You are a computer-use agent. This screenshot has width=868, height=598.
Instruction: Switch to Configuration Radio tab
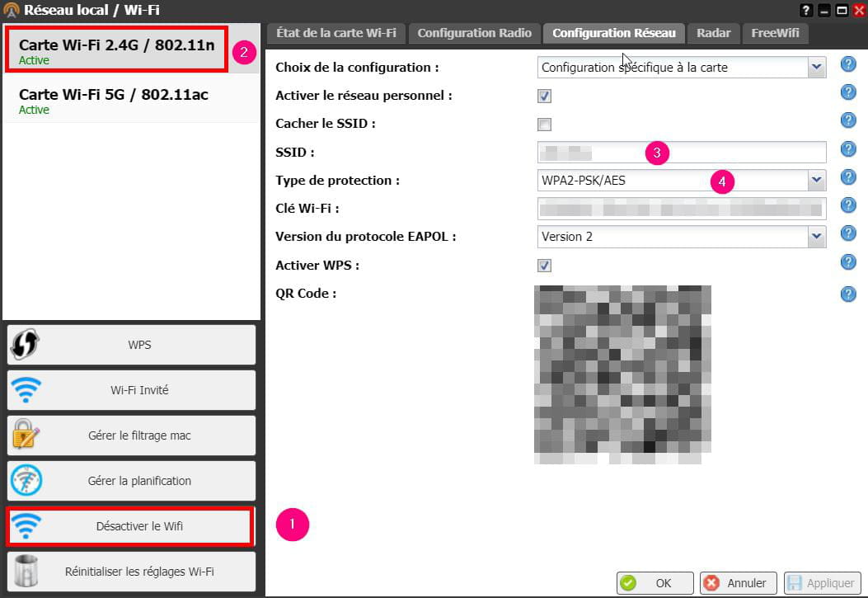pos(475,33)
